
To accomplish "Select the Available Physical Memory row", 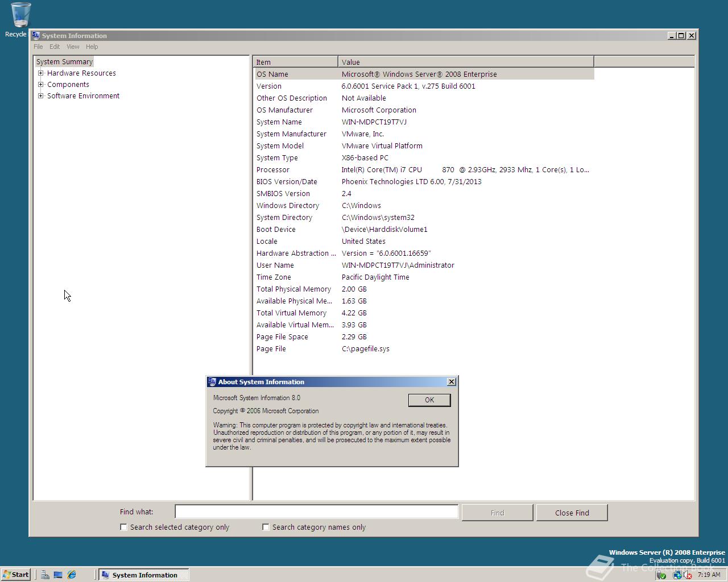I will [x=424, y=301].
